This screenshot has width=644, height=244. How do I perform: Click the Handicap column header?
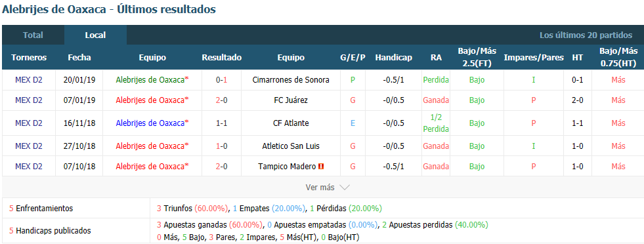pyautogui.click(x=393, y=58)
